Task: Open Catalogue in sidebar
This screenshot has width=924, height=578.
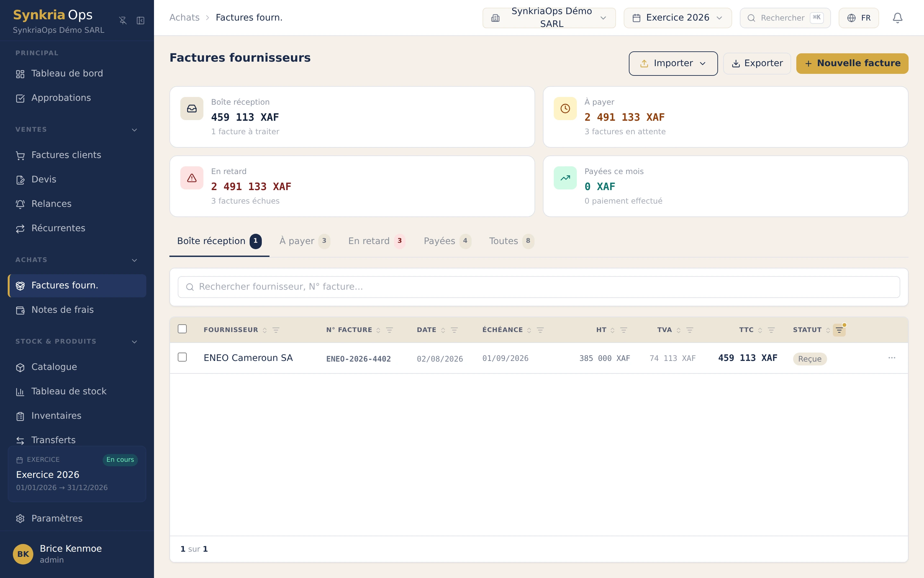Action: (x=77, y=367)
